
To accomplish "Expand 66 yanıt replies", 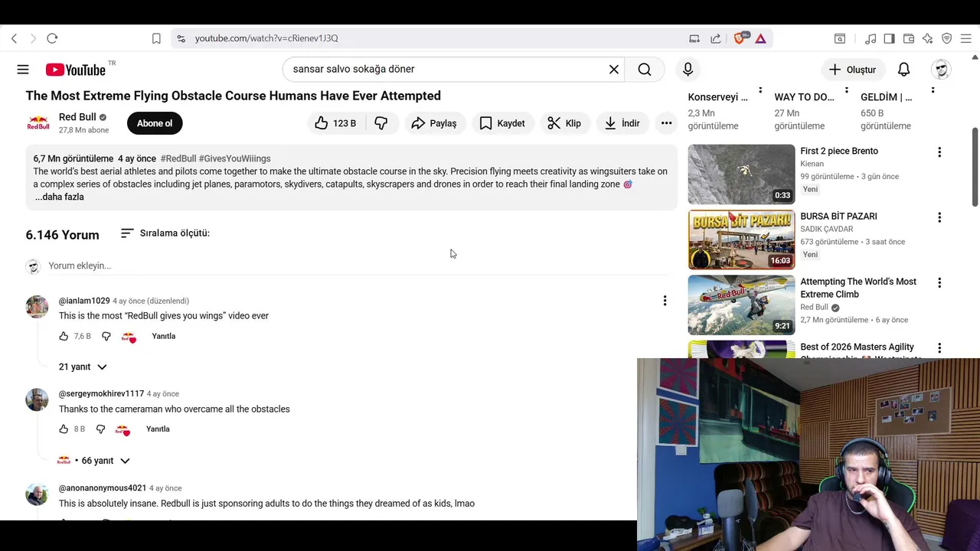I will coord(94,461).
